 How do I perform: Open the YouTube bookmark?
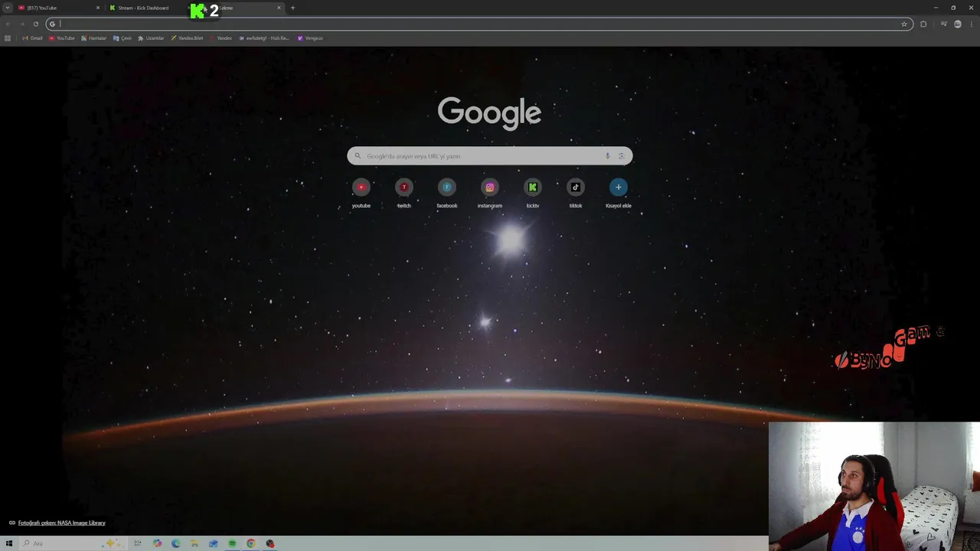click(62, 38)
